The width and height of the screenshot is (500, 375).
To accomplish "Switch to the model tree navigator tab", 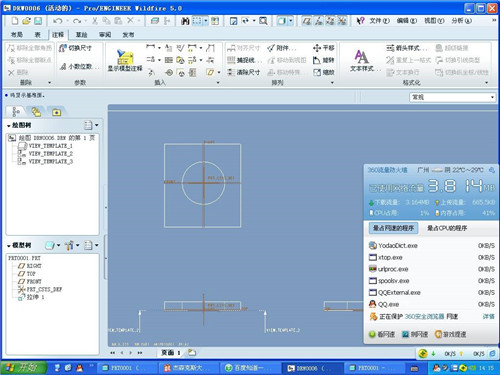I will (x=16, y=112).
